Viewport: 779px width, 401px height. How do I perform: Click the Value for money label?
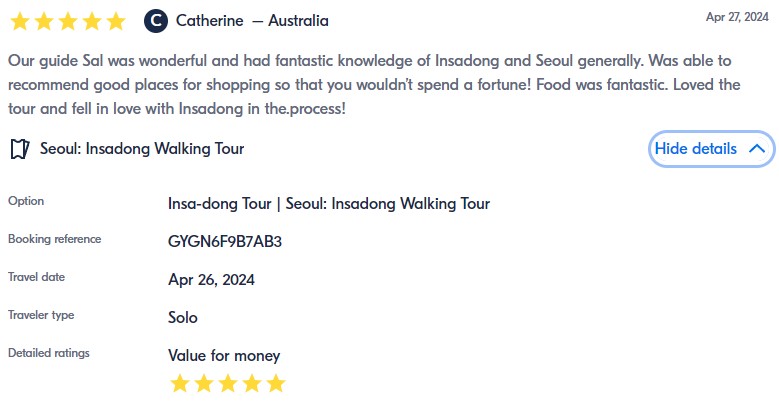coord(224,356)
